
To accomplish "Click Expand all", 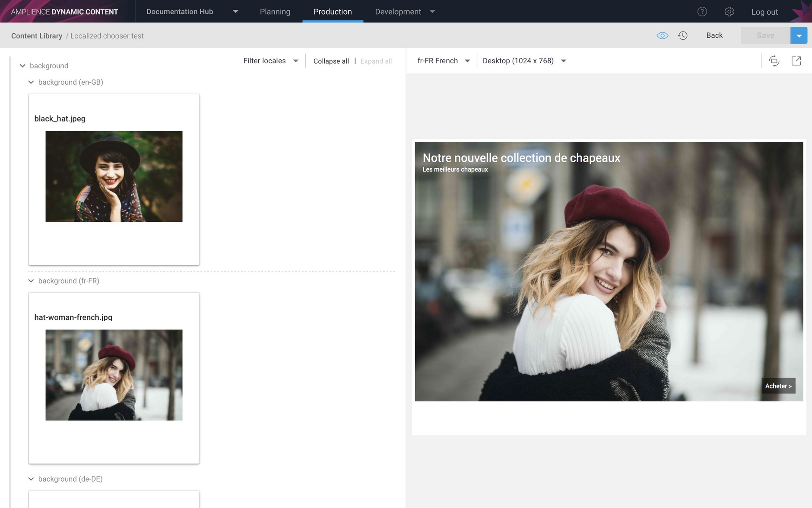I will tap(376, 61).
